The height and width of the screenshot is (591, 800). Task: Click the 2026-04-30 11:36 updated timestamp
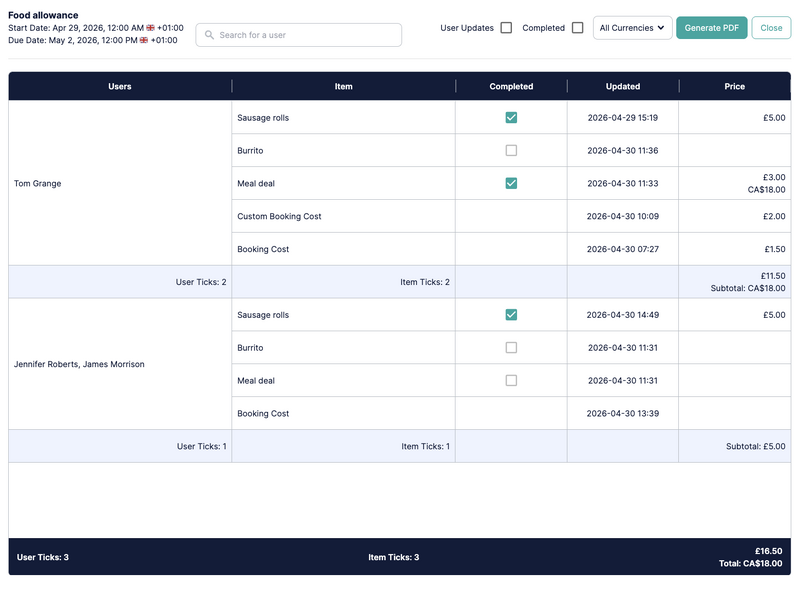click(x=622, y=151)
